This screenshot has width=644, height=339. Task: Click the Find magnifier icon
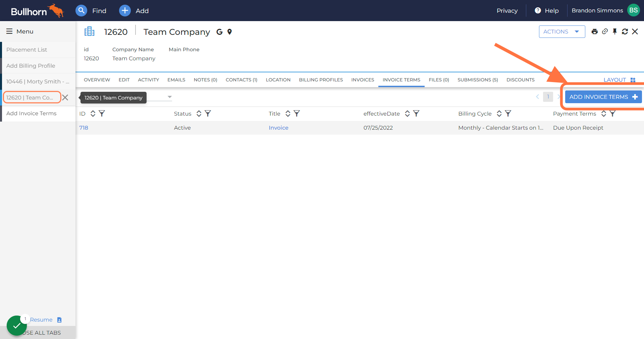pos(81,11)
